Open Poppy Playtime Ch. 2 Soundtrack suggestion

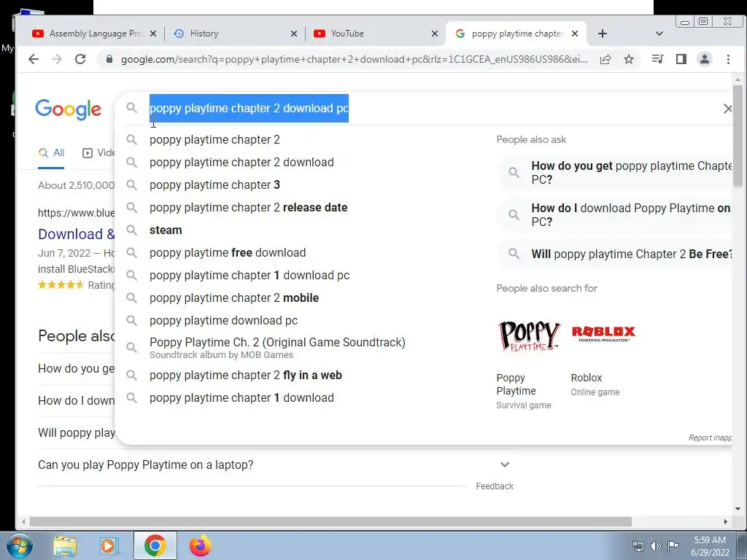(277, 348)
